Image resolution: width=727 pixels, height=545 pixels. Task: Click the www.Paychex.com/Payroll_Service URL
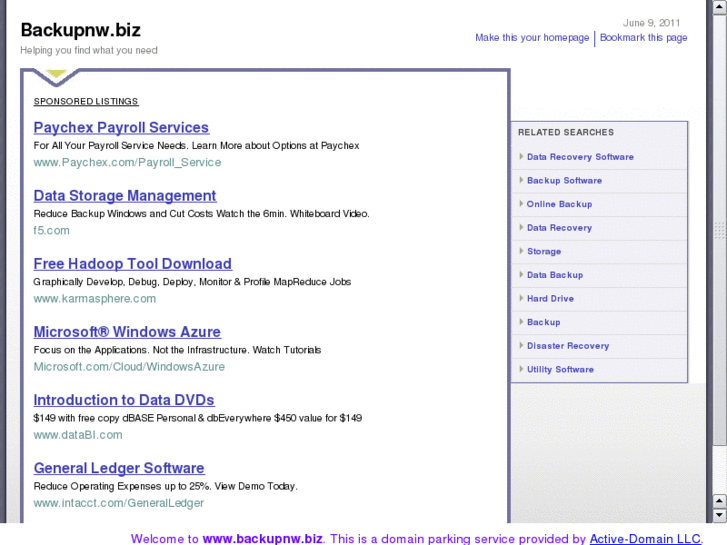tap(127, 162)
